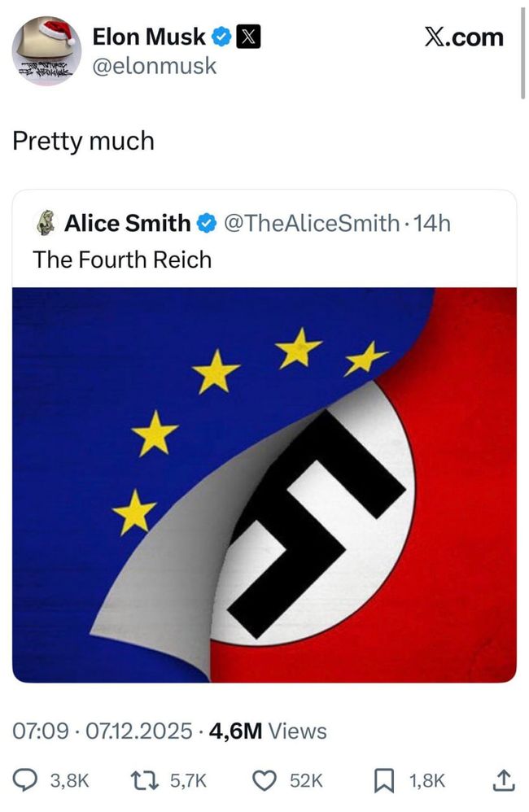The height and width of the screenshot is (812, 529).
Task: Open the share menu icon
Action: coord(503,781)
